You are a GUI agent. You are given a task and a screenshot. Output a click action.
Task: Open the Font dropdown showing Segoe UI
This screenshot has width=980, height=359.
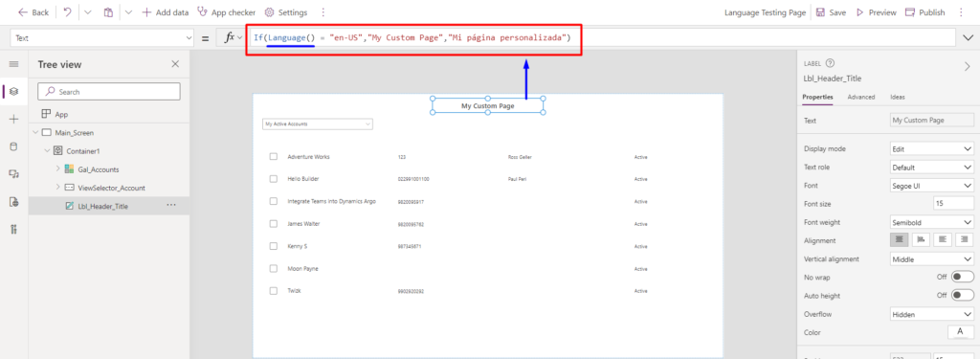click(931, 186)
